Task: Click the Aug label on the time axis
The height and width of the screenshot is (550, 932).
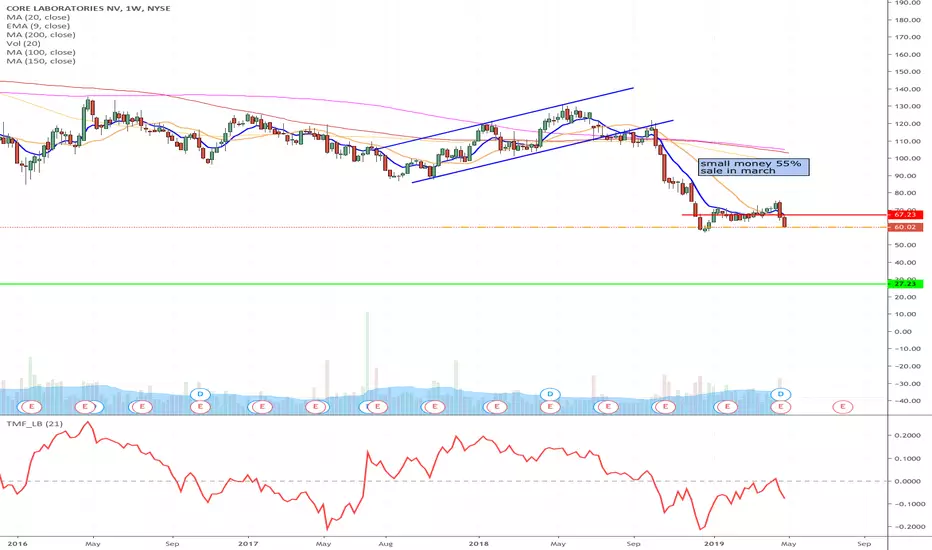Action: click(386, 543)
